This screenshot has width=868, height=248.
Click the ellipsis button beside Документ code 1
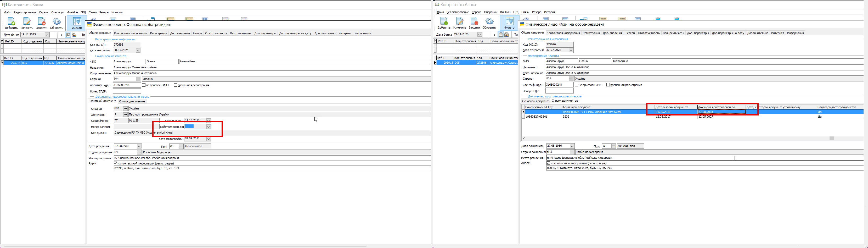click(125, 115)
